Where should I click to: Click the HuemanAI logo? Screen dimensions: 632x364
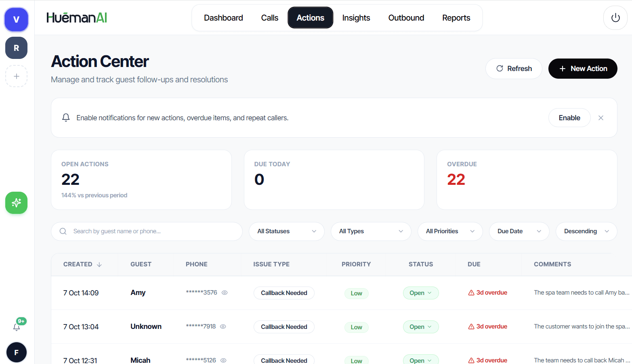77,18
